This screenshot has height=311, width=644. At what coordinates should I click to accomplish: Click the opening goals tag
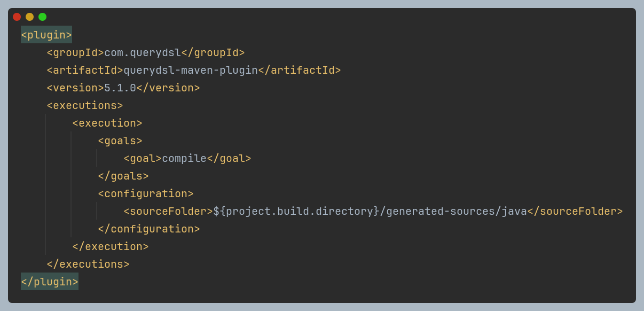(x=120, y=141)
